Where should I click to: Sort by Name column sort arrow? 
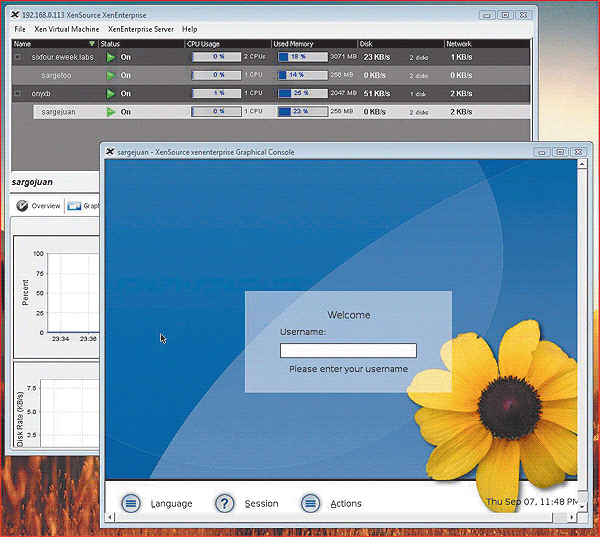pyautogui.click(x=92, y=44)
